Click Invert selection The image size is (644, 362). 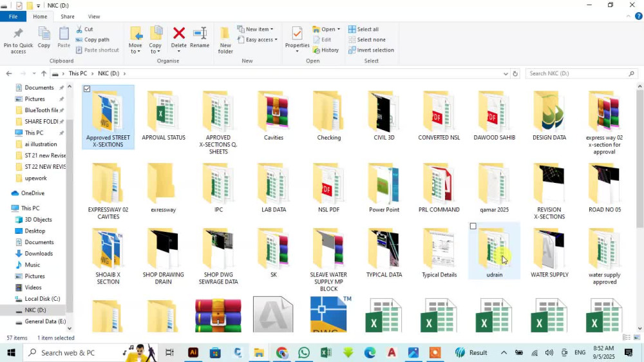pos(372,50)
